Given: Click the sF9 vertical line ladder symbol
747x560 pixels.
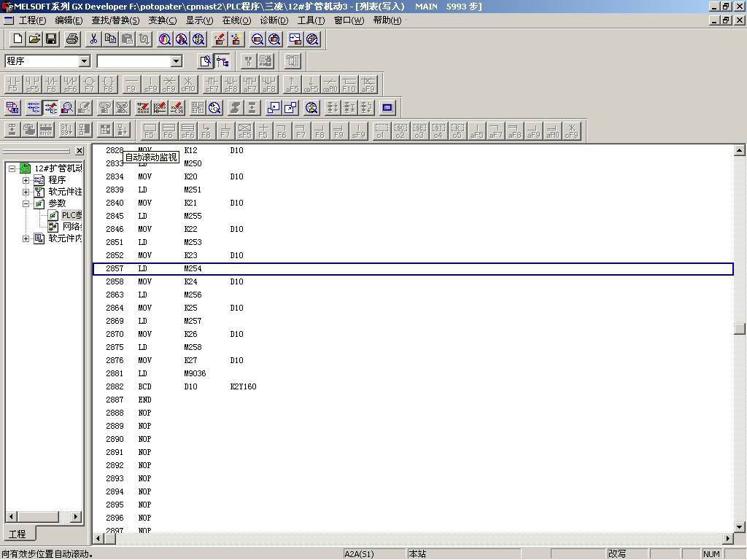Looking at the screenshot, I should point(150,85).
